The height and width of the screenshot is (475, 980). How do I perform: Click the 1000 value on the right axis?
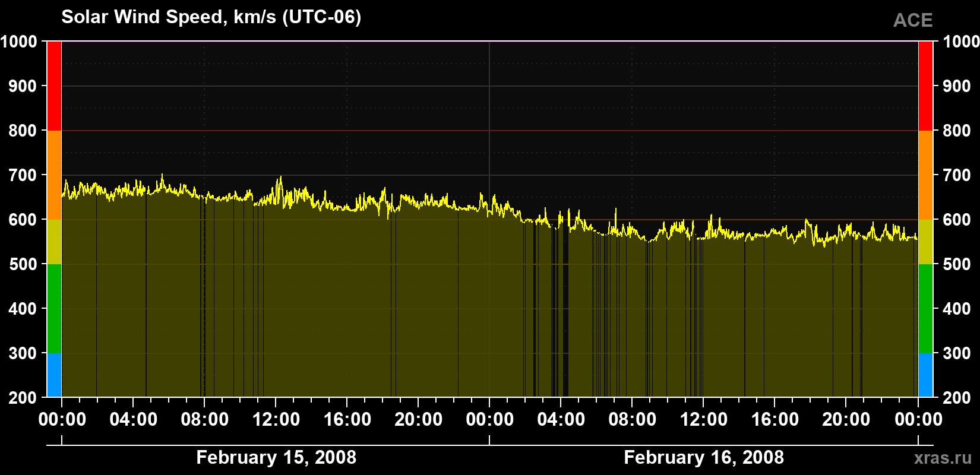coord(961,42)
